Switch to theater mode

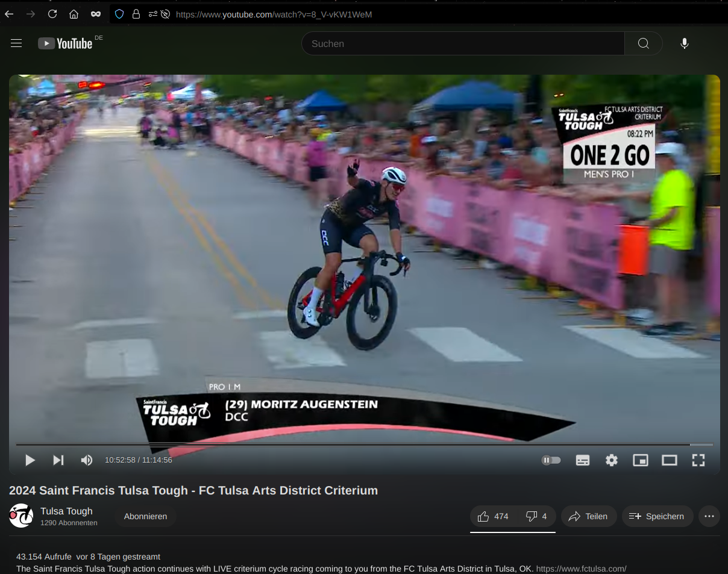(x=670, y=460)
